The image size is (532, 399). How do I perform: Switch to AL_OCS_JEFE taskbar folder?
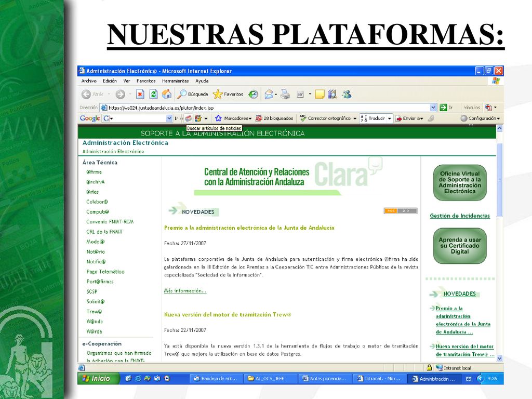(270, 378)
